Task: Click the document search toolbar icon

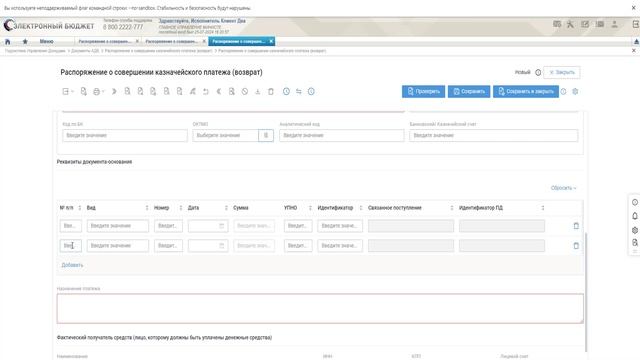Action: coord(231,91)
